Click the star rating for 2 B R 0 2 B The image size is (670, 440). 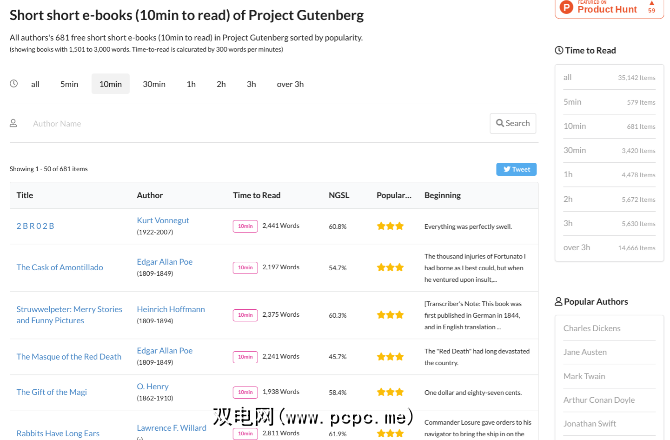click(390, 226)
